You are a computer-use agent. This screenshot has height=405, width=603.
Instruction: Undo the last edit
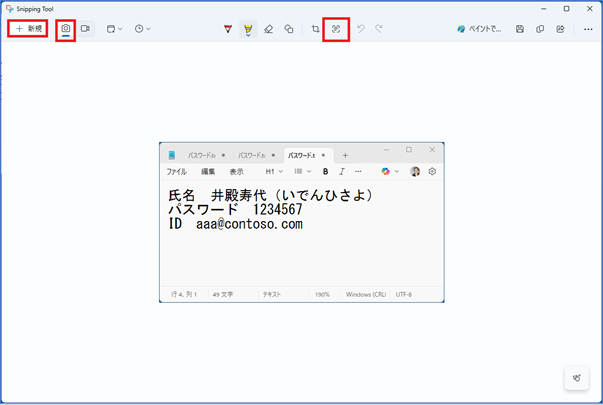click(x=360, y=29)
